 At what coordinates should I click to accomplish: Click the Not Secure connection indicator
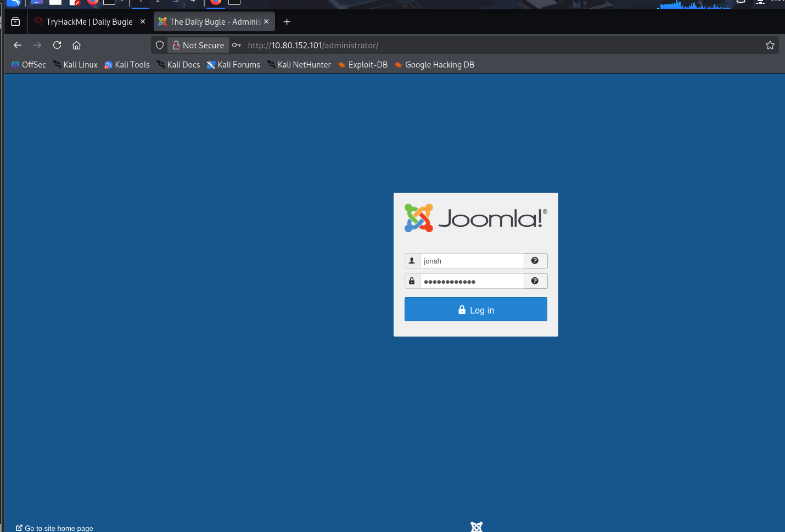(198, 45)
